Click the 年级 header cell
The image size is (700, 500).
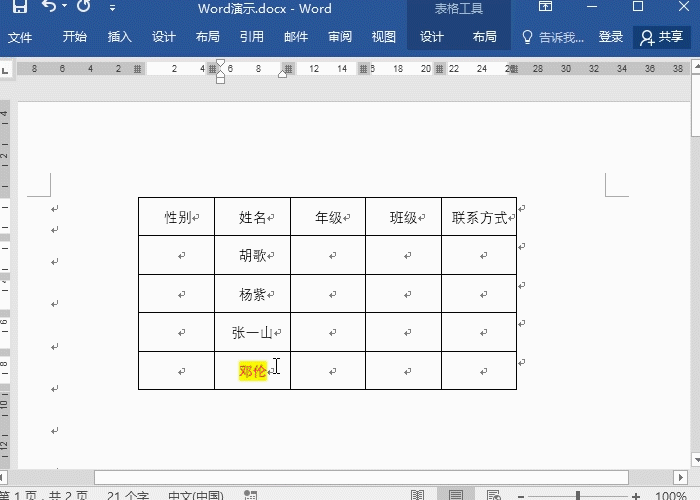[x=328, y=217]
